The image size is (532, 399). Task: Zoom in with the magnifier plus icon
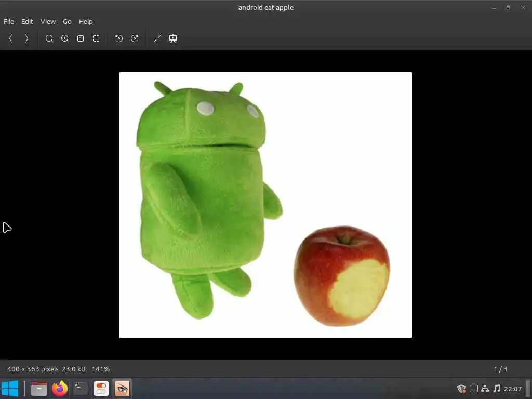pyautogui.click(x=65, y=38)
